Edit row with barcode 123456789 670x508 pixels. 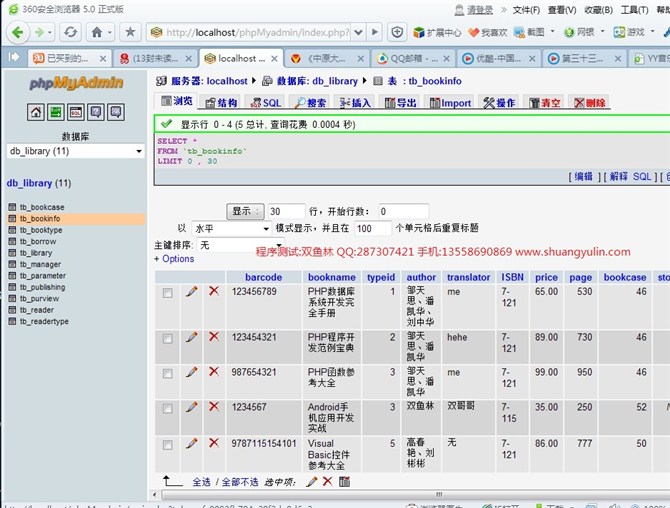click(x=191, y=292)
